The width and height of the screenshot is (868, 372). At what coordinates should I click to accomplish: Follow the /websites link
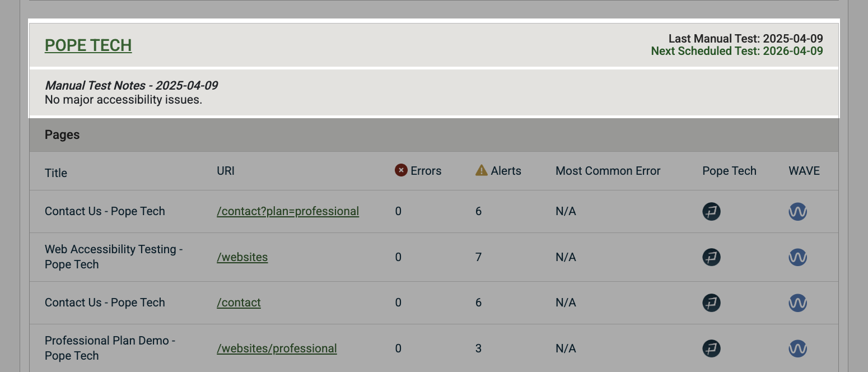242,257
